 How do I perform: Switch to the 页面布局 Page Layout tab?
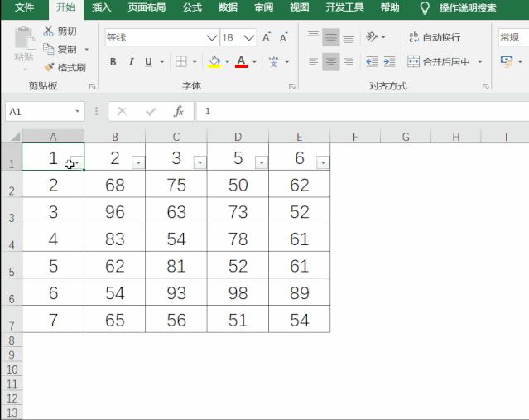tap(147, 7)
